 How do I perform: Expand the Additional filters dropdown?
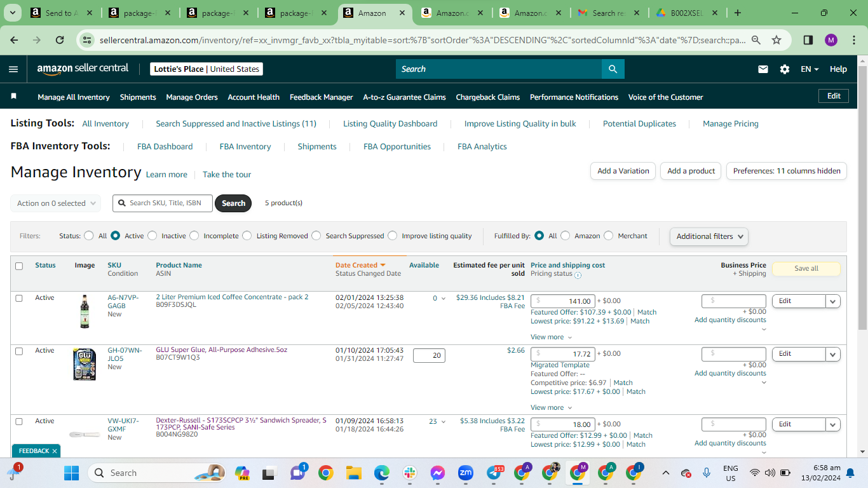pyautogui.click(x=709, y=236)
